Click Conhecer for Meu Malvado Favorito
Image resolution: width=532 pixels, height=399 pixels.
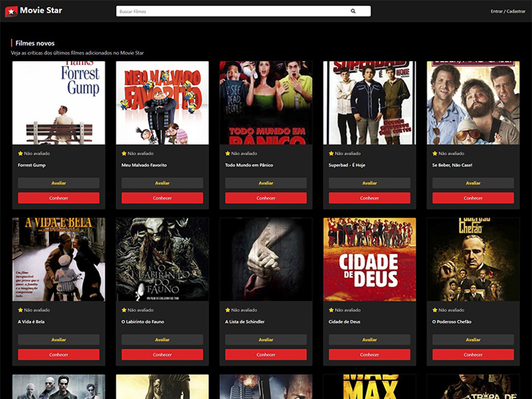point(162,198)
